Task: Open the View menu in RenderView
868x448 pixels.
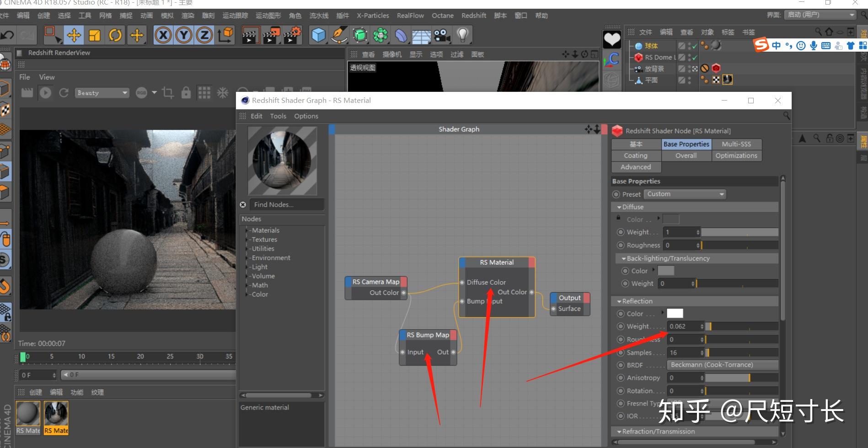Action: [x=46, y=77]
